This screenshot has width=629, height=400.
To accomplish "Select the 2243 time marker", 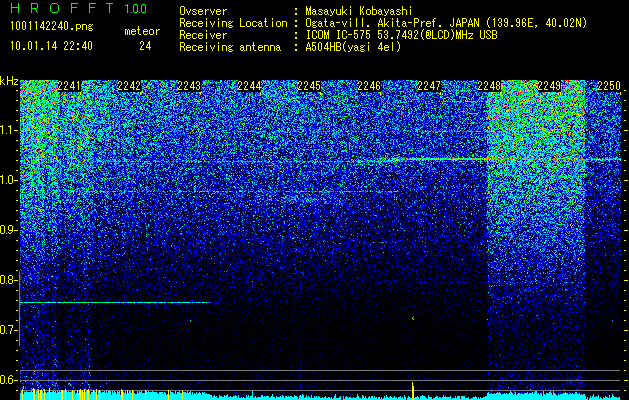I will 189,86.
